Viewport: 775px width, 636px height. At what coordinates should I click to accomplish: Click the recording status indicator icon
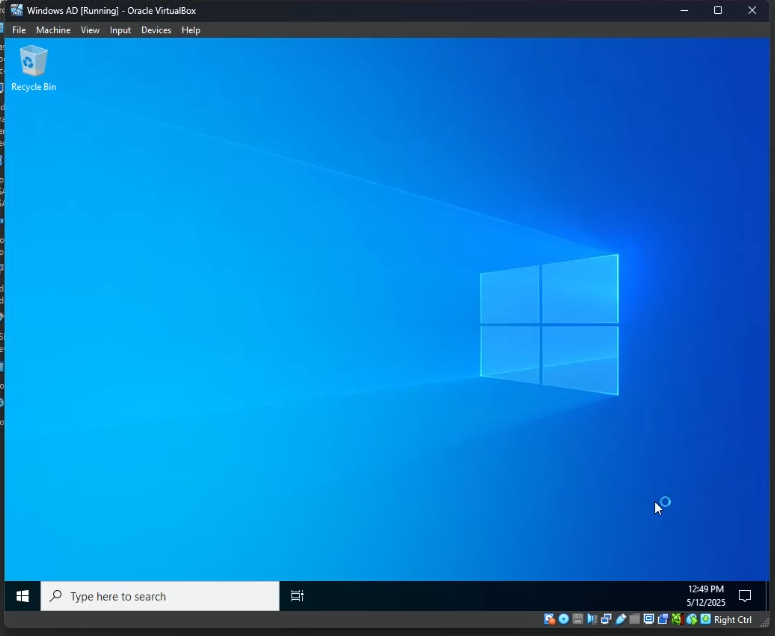(x=663, y=620)
